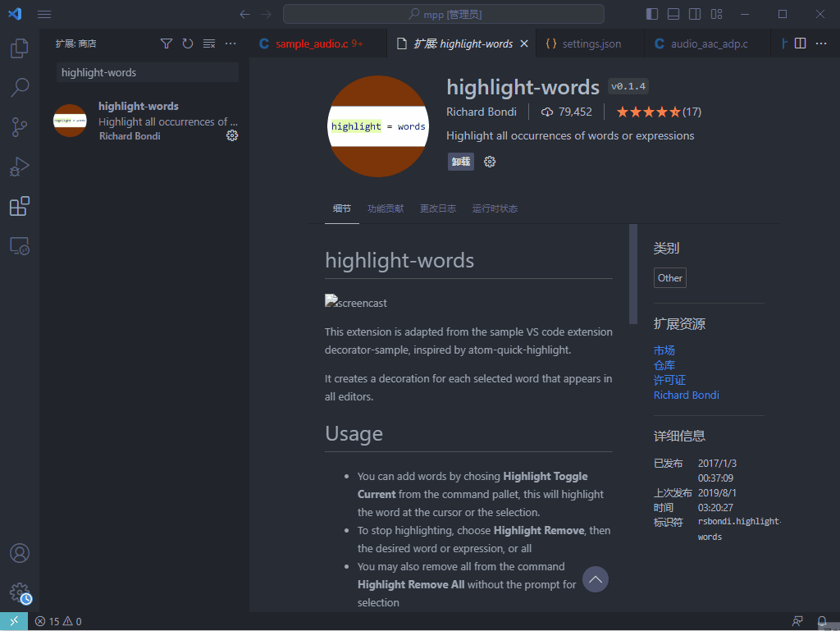This screenshot has height=631, width=840.
Task: Toggle the secondary side bar layout button
Action: pyautogui.click(x=695, y=14)
